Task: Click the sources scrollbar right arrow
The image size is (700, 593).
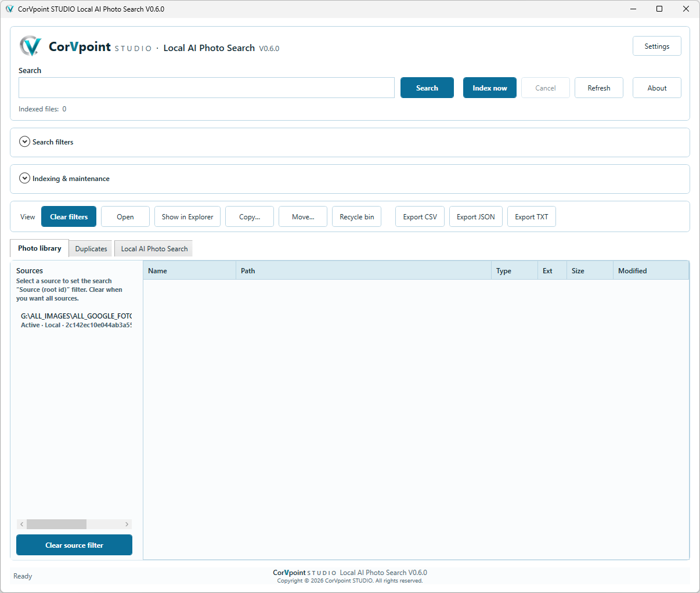Action: 127,524
